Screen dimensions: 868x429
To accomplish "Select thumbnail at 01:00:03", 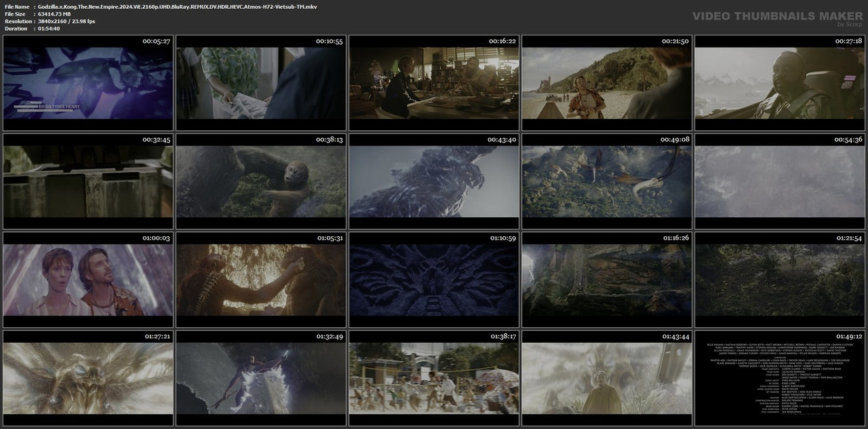I will point(88,279).
